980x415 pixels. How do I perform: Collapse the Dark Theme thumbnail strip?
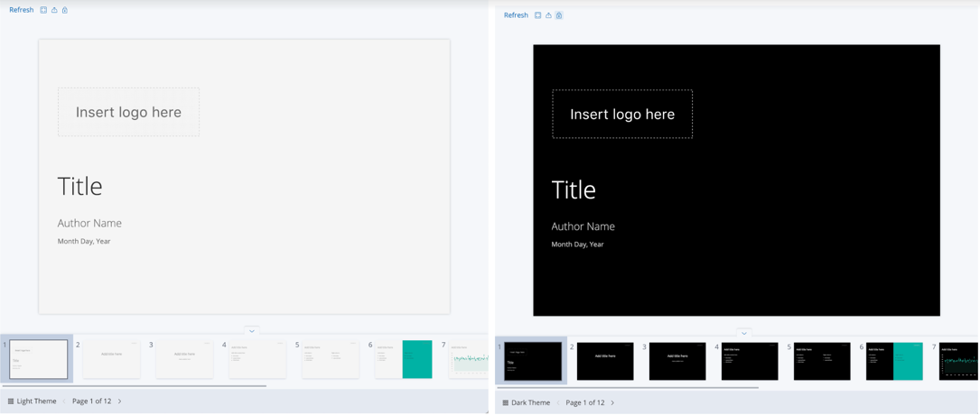[744, 334]
